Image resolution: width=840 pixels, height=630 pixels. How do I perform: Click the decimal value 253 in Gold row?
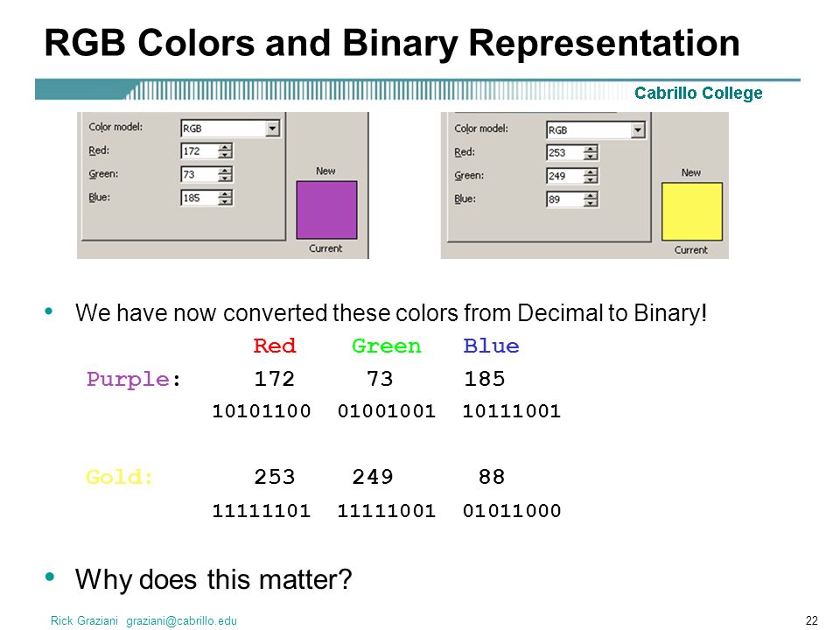click(x=274, y=477)
